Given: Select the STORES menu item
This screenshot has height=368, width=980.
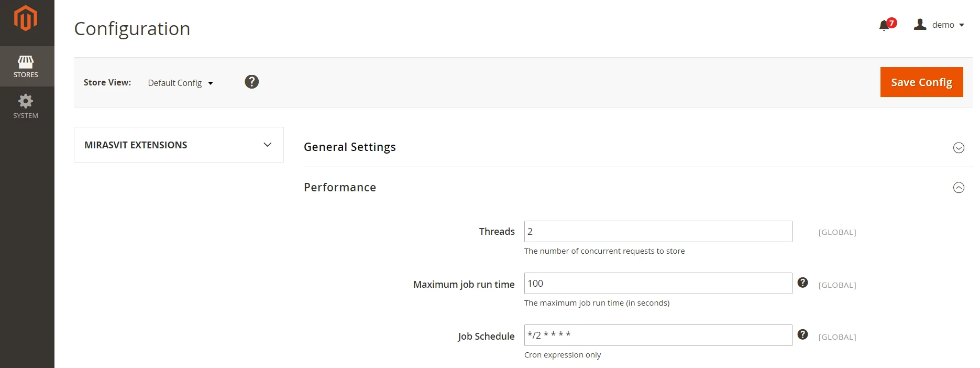Looking at the screenshot, I should (x=26, y=67).
